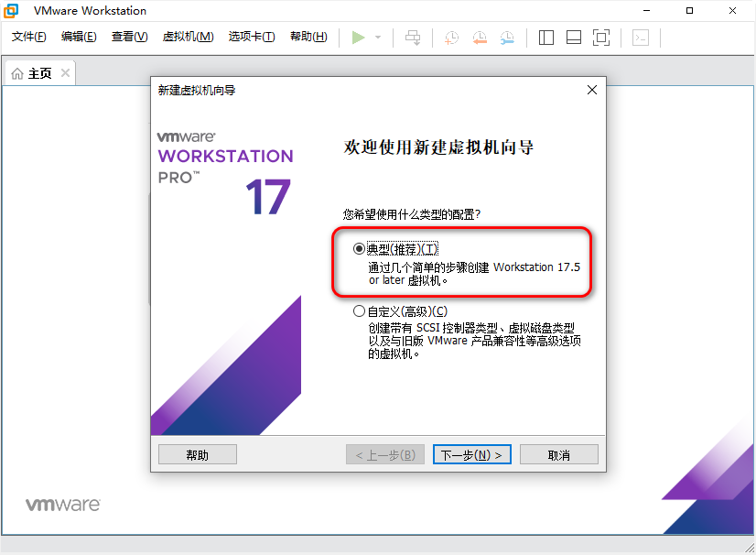Switch to the 主页 tab
This screenshot has height=555, width=756.
click(x=39, y=73)
